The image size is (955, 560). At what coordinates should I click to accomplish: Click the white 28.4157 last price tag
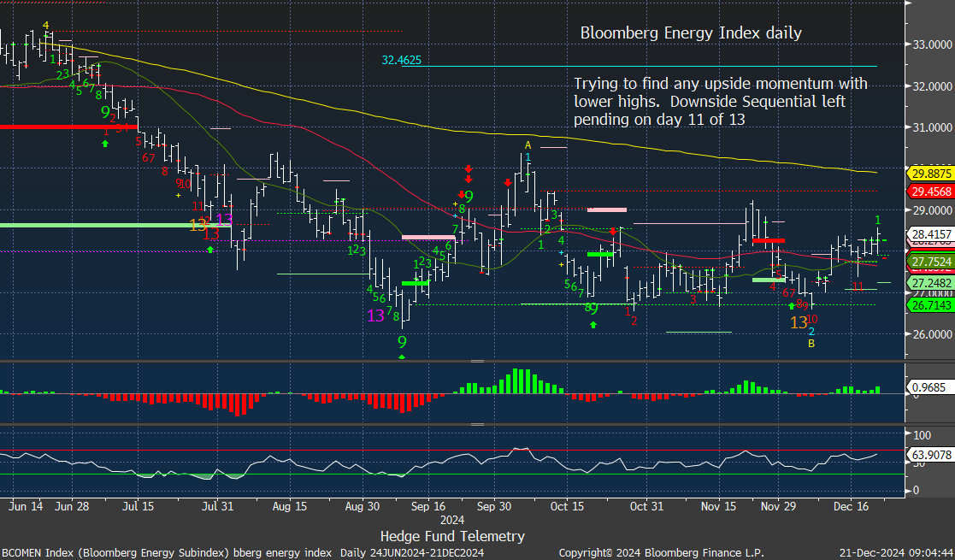click(x=931, y=234)
